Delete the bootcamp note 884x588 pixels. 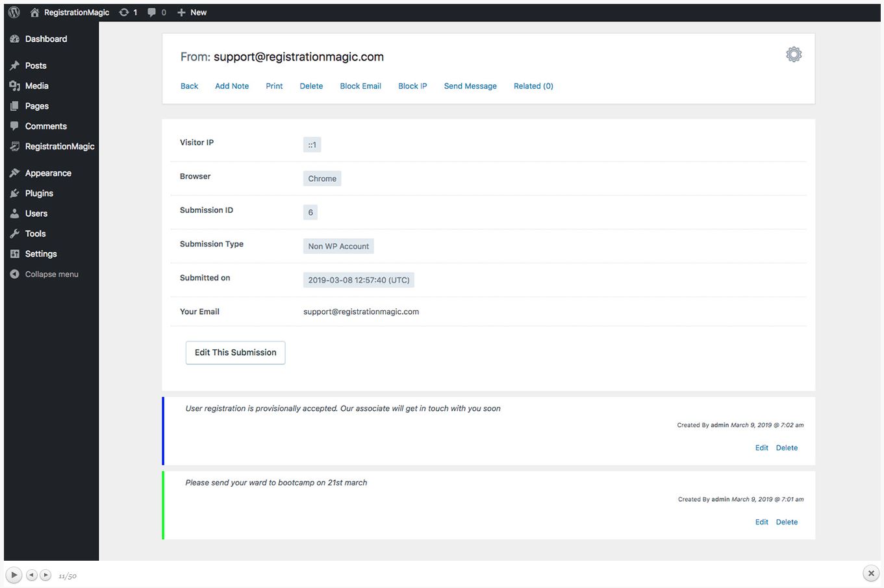[787, 522]
